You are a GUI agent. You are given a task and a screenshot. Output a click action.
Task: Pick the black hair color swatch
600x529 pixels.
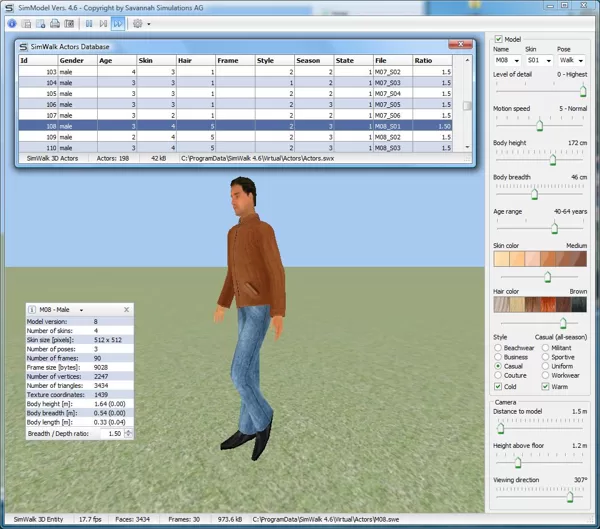coord(579,305)
